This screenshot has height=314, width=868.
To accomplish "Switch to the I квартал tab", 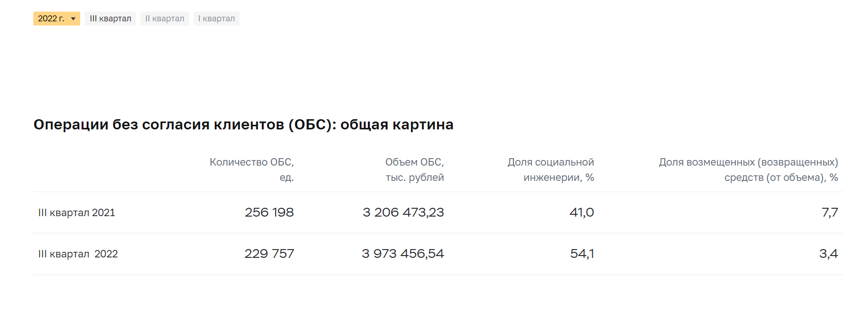I will coord(216,19).
